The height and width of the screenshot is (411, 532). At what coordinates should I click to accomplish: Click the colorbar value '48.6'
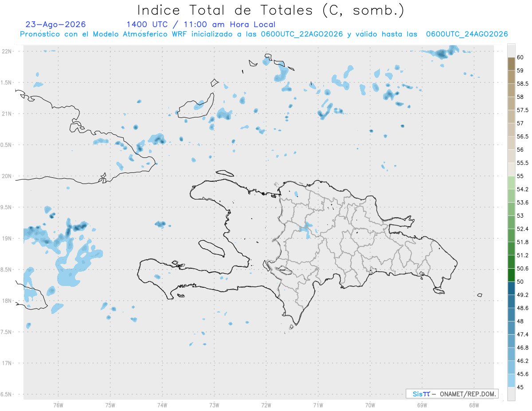(522, 308)
